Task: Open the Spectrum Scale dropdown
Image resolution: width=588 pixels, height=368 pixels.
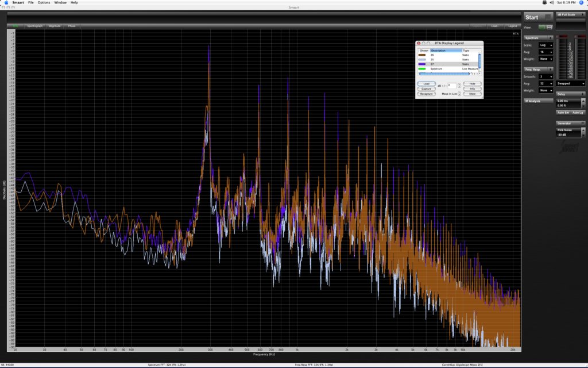Action: [546, 45]
